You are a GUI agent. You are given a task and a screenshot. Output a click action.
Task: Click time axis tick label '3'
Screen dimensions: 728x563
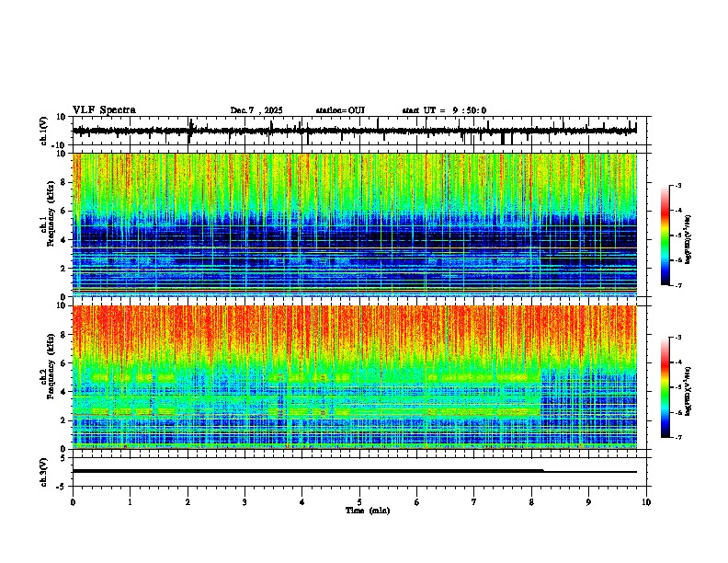[x=245, y=502]
